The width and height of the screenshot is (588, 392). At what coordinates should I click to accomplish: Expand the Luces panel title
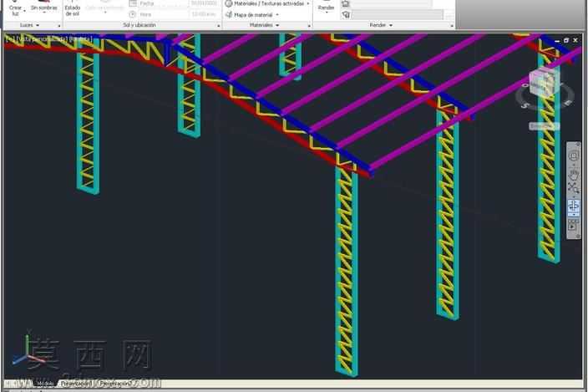coord(29,25)
